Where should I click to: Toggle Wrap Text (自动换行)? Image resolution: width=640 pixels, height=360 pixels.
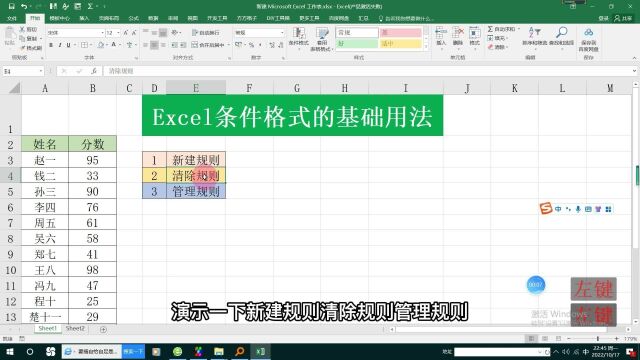point(206,33)
